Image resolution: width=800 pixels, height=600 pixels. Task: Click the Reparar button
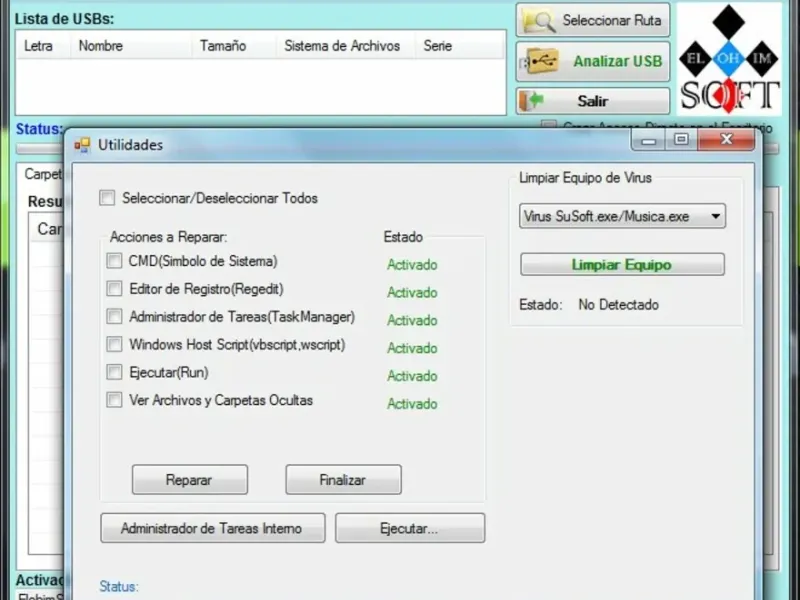pyautogui.click(x=190, y=480)
